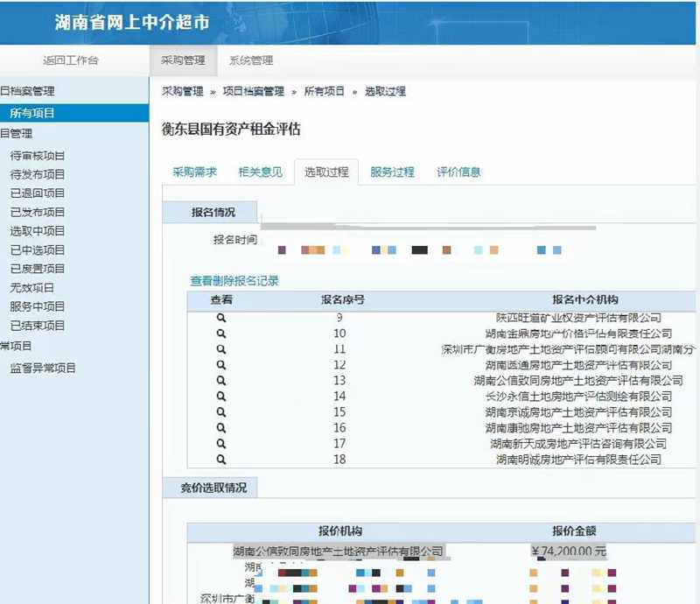700x604 pixels.
Task: View details icon for registration number 13
Action: 221,381
